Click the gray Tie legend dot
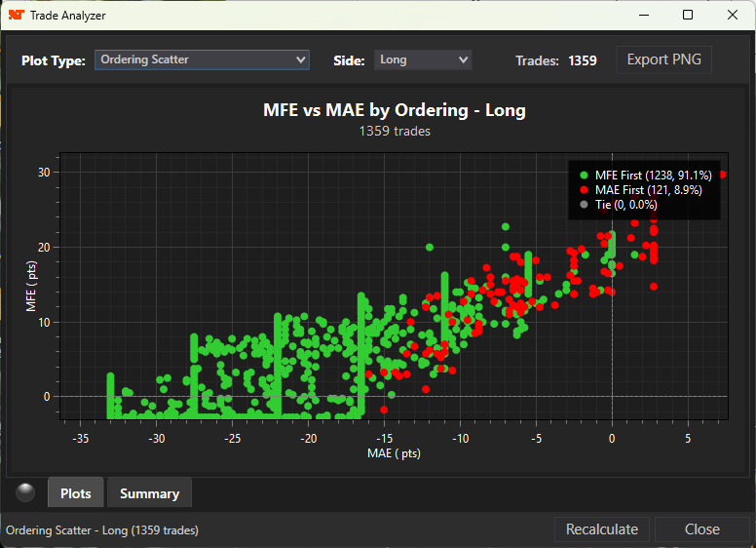The image size is (756, 548). tap(584, 206)
